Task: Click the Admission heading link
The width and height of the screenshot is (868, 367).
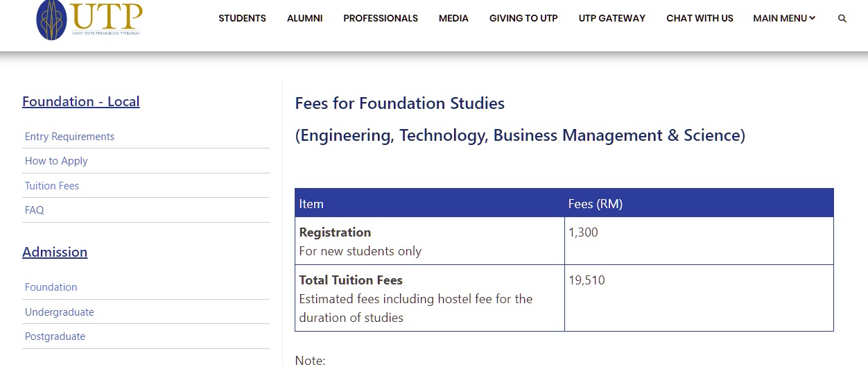Action: (55, 252)
